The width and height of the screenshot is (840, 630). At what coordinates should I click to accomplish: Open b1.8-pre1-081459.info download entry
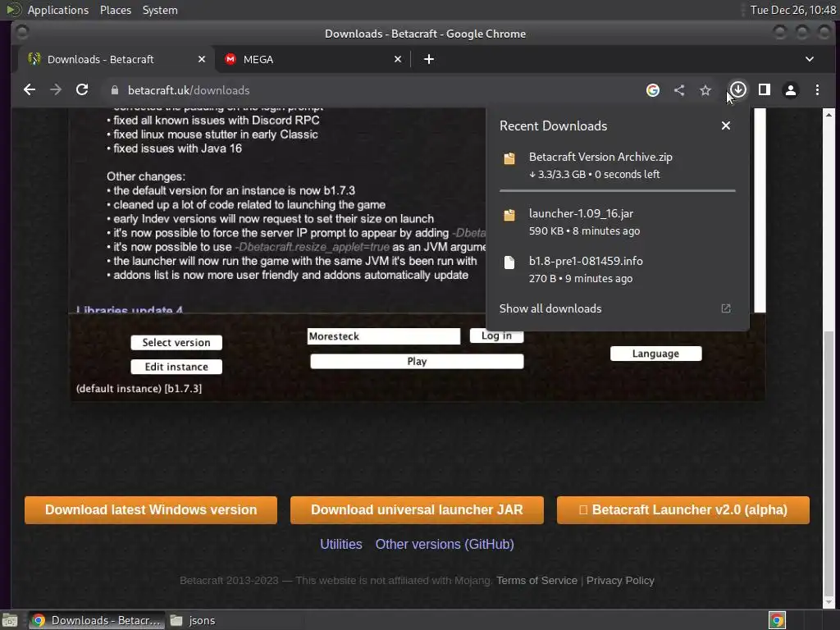pos(617,269)
